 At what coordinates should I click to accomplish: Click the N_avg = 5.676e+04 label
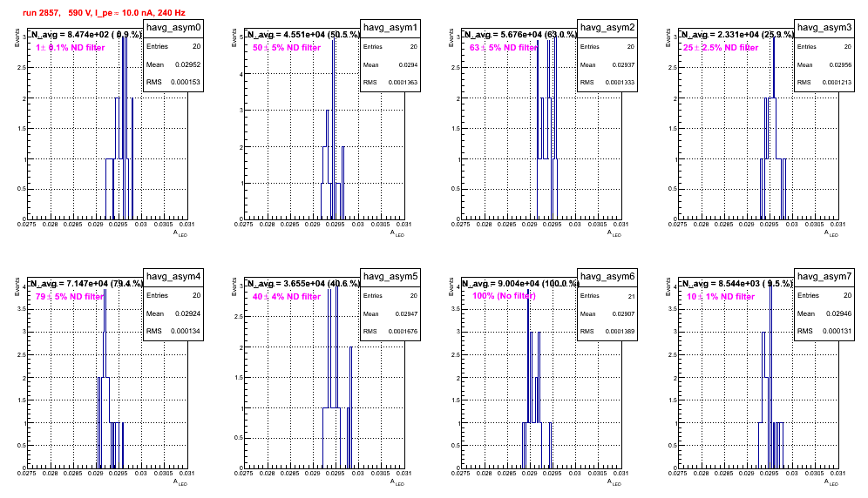(x=520, y=35)
